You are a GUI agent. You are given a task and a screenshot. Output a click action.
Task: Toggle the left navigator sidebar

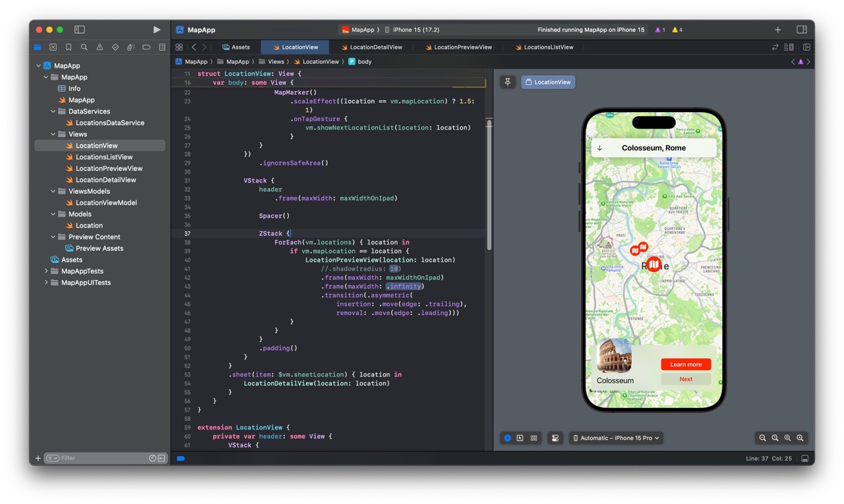80,30
